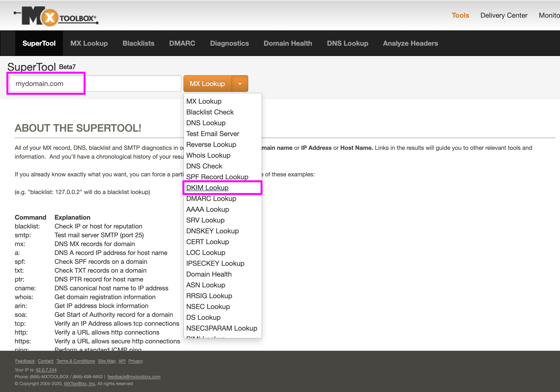Screen dimensions: 560x392
Task: Click the IP address 42.0.7.244 link
Action: tap(46, 370)
